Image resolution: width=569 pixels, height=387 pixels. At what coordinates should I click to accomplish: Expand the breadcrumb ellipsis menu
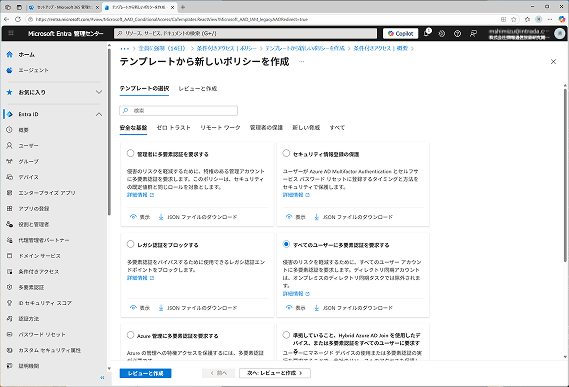point(124,48)
